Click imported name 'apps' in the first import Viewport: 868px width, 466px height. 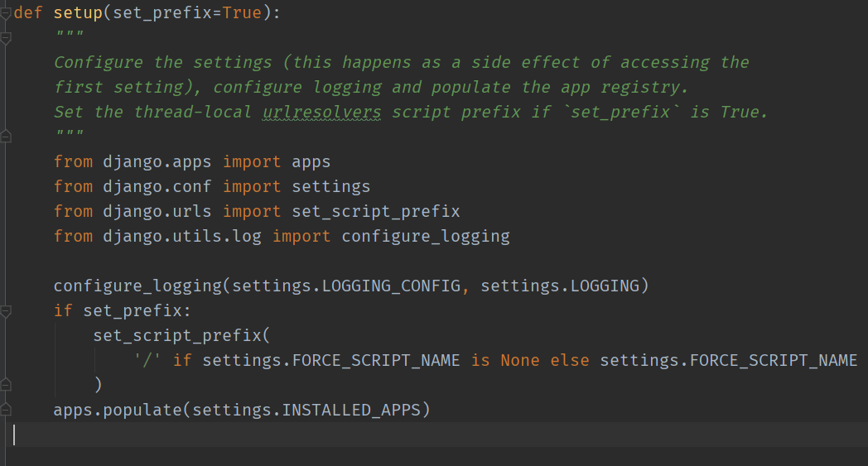click(x=311, y=162)
